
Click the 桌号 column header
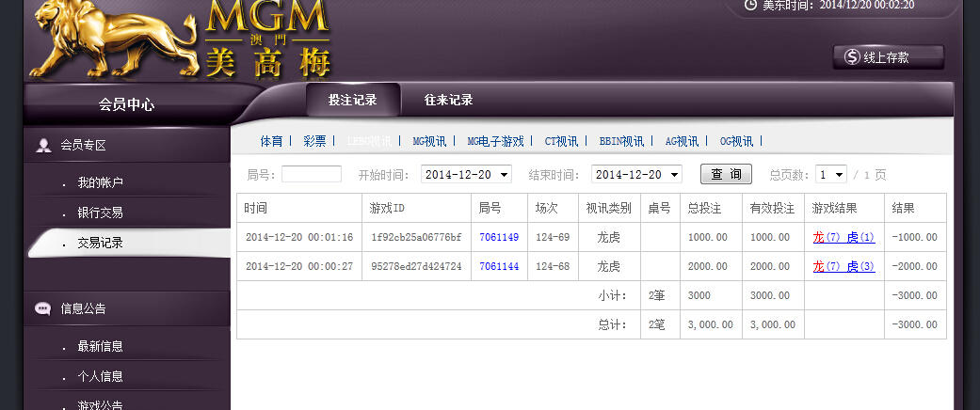tap(659, 209)
